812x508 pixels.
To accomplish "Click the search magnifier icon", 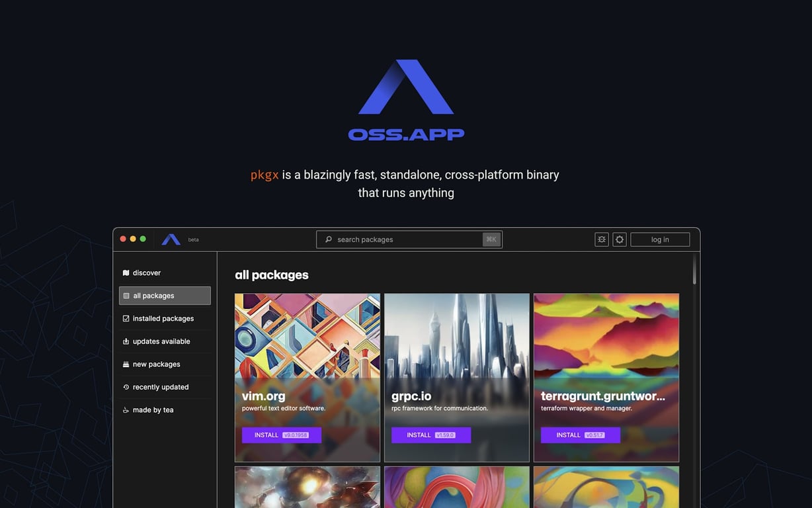I will click(x=329, y=239).
